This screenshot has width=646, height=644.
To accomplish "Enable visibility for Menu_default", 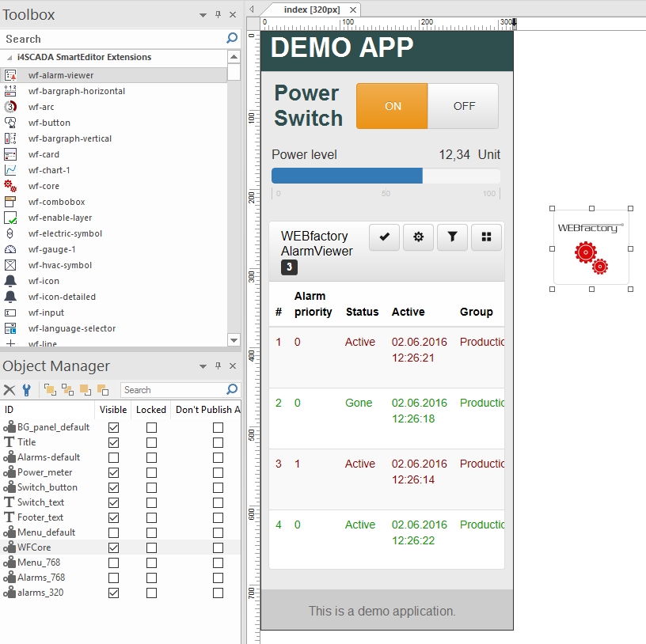I will (114, 532).
